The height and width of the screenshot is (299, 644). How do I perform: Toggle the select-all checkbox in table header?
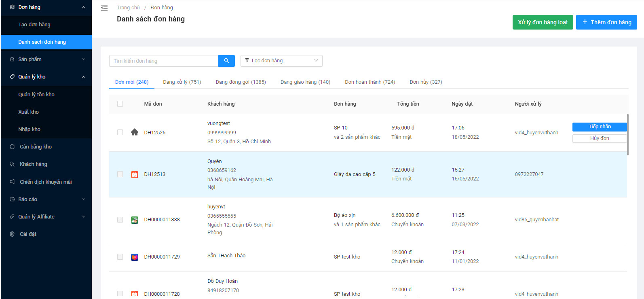[120, 104]
